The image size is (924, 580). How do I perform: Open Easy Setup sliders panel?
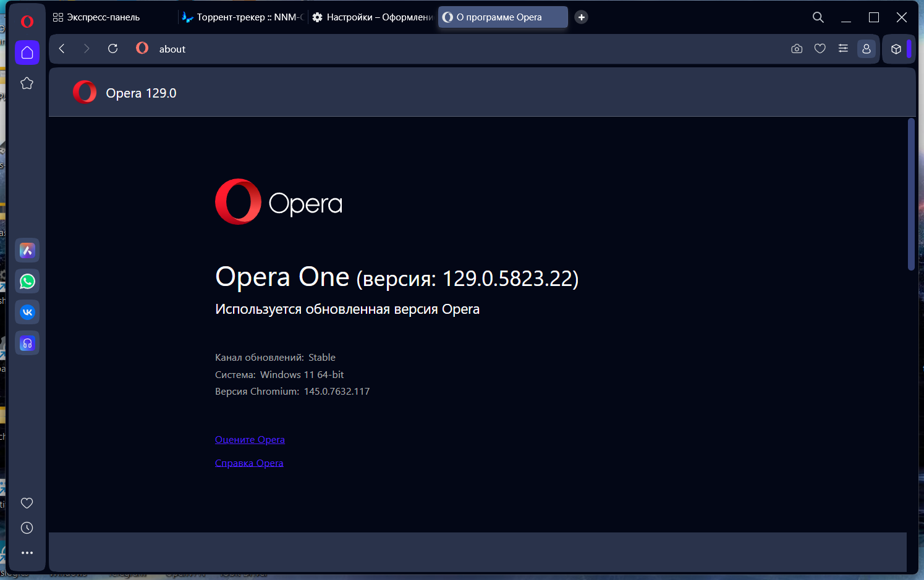coord(843,49)
